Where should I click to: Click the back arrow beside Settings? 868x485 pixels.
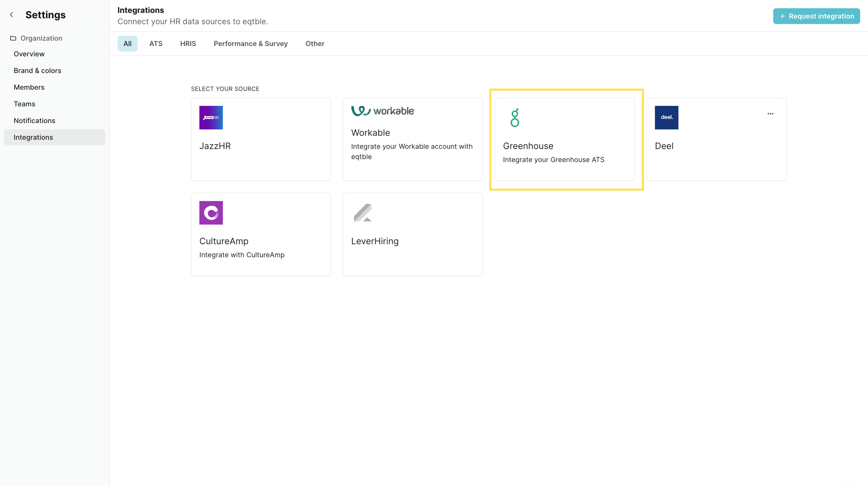[x=12, y=14]
